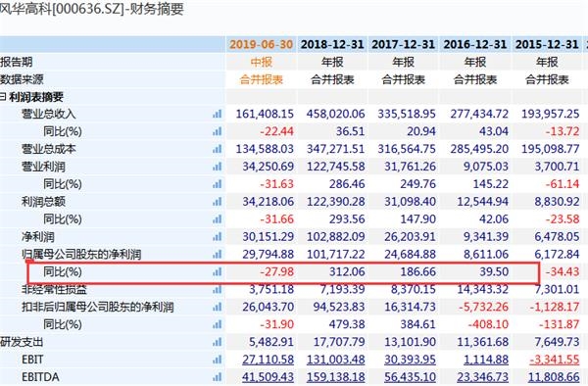Select the 数据来源 row label
Viewport: 588px width, 386px height.
(22, 79)
